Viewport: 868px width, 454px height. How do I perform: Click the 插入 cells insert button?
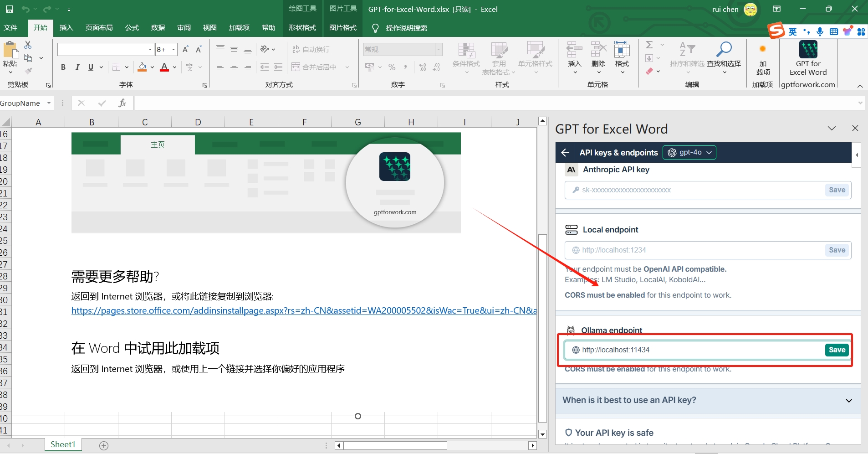[x=575, y=58]
